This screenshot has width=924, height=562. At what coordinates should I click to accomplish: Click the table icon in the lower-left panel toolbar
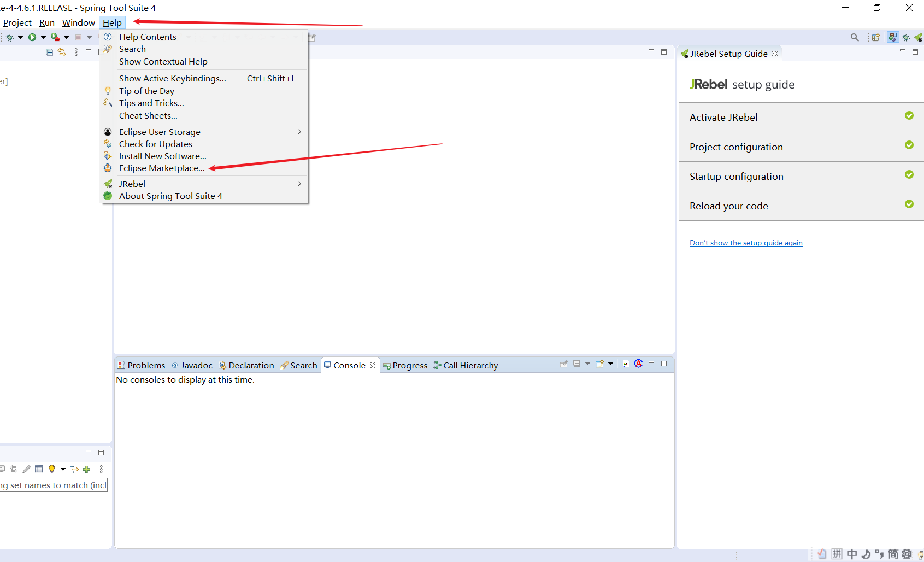coord(39,469)
